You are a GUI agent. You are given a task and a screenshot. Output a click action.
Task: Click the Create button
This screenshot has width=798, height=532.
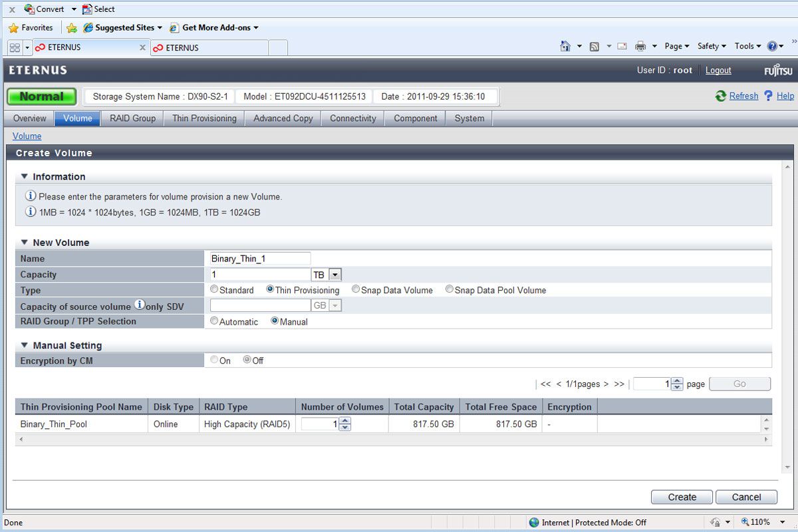[x=682, y=497]
